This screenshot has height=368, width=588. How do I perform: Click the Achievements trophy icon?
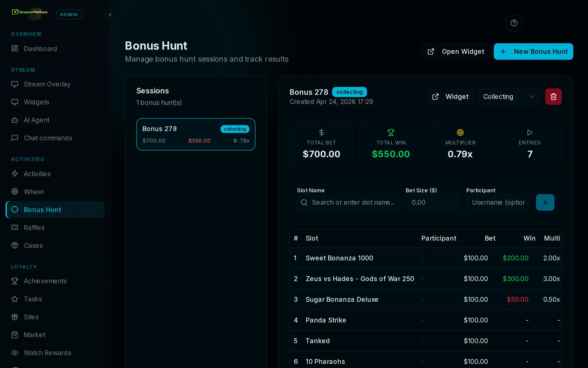click(15, 281)
